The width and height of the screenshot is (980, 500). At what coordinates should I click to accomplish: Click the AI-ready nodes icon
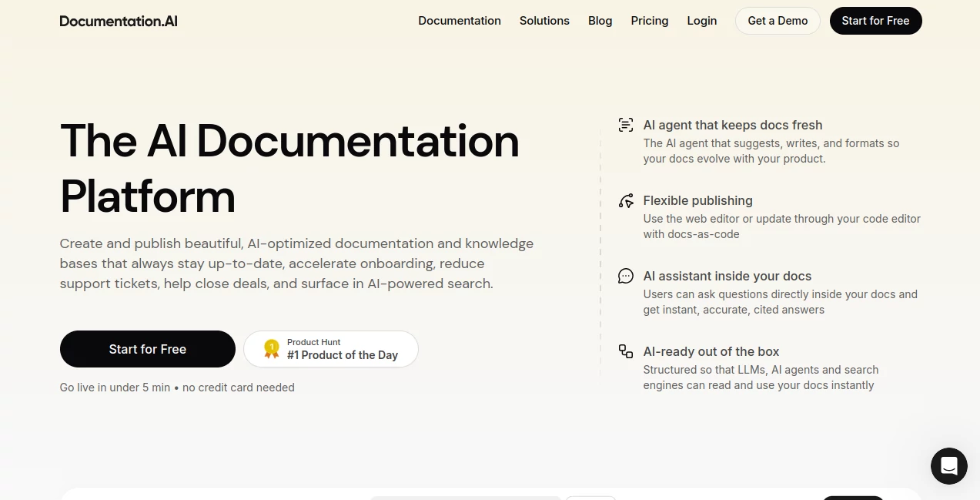(626, 351)
